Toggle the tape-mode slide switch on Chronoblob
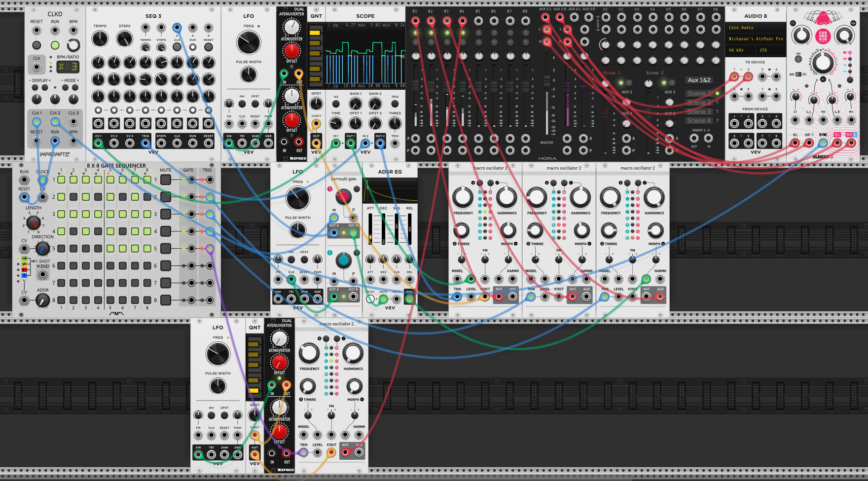The image size is (868, 481). pyautogui.click(x=798, y=74)
